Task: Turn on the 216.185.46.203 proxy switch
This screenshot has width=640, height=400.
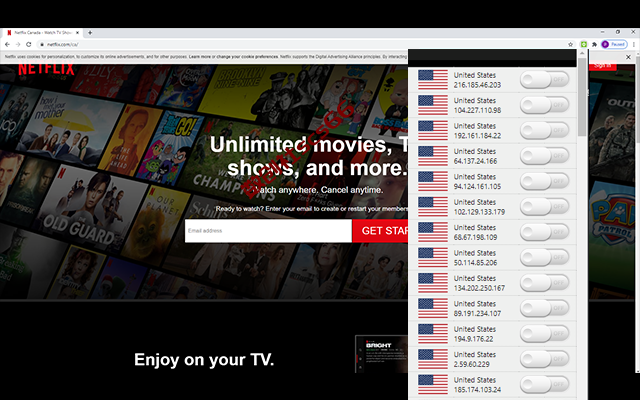Action: 544,80
